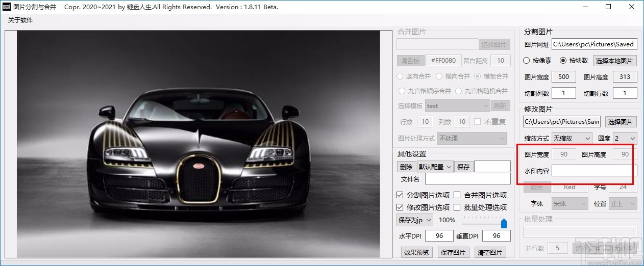Click the 保存图片 button
The width and height of the screenshot is (644, 266).
coord(454,252)
